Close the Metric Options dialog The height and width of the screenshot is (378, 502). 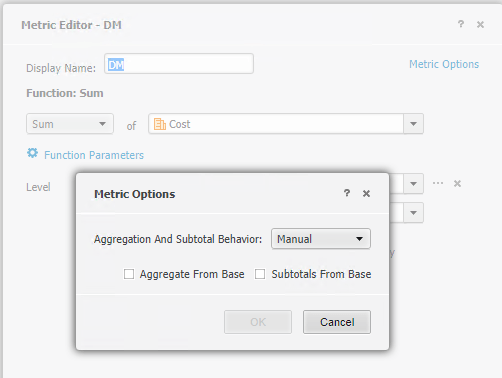coord(366,193)
